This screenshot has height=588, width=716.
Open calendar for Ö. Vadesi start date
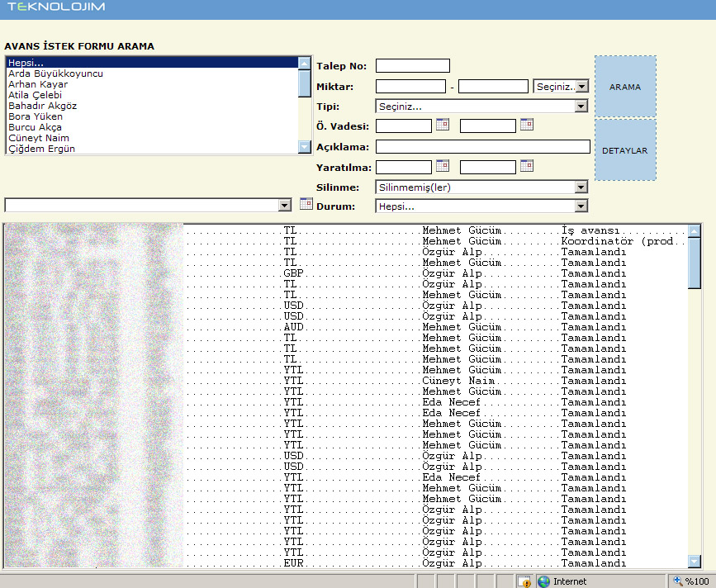(x=442, y=125)
